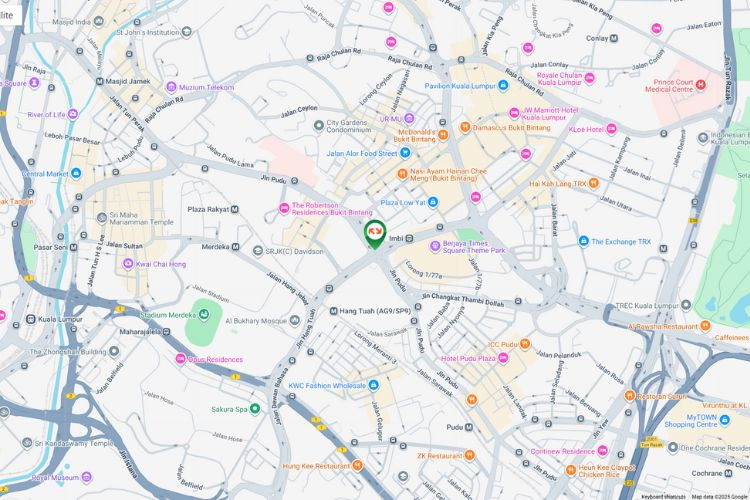The height and width of the screenshot is (500, 750).
Task: Open the Hang Tuah station marker
Action: [334, 311]
